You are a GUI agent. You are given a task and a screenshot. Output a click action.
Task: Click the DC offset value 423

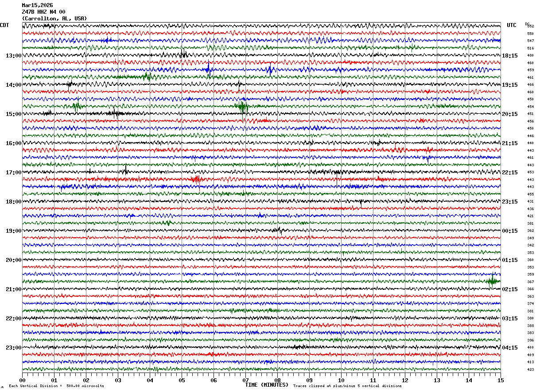530,369
